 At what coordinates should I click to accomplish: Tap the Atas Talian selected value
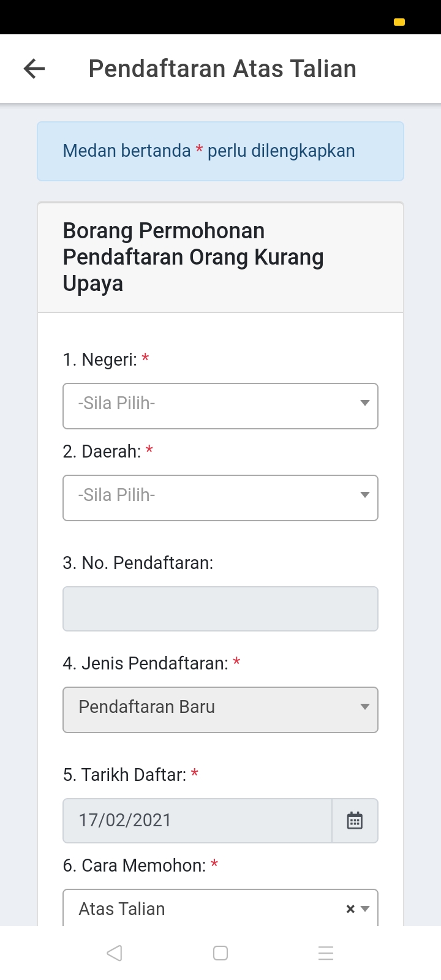point(122,909)
